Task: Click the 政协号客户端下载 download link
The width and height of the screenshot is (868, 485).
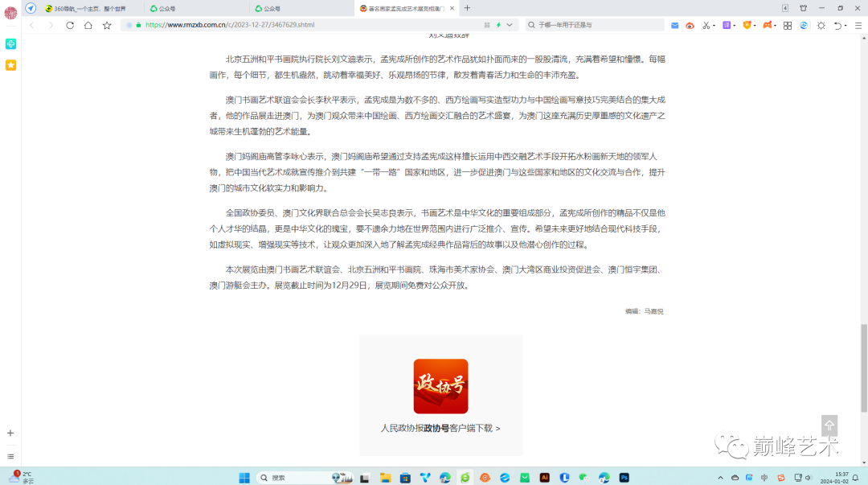Action: click(x=440, y=429)
